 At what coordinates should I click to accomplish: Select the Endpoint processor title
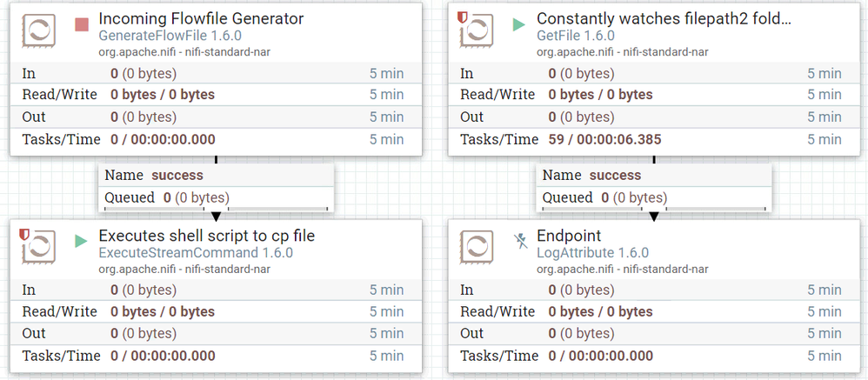click(569, 236)
